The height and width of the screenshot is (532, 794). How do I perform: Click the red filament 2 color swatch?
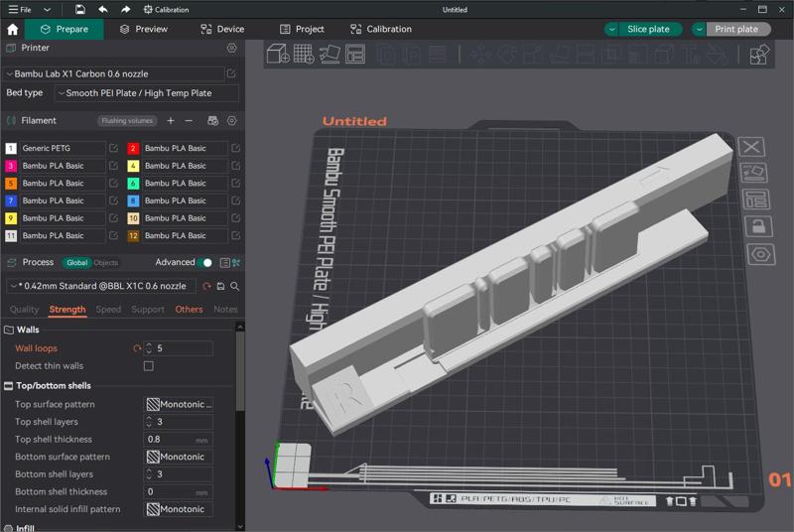133,148
